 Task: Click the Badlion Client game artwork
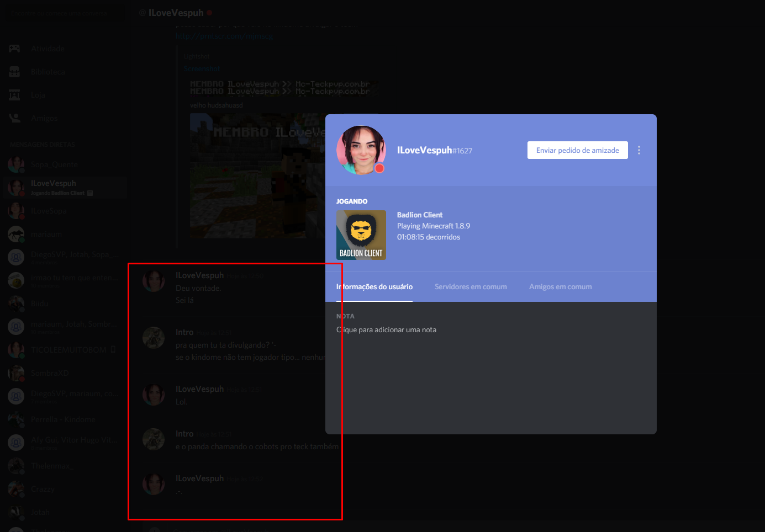(361, 235)
